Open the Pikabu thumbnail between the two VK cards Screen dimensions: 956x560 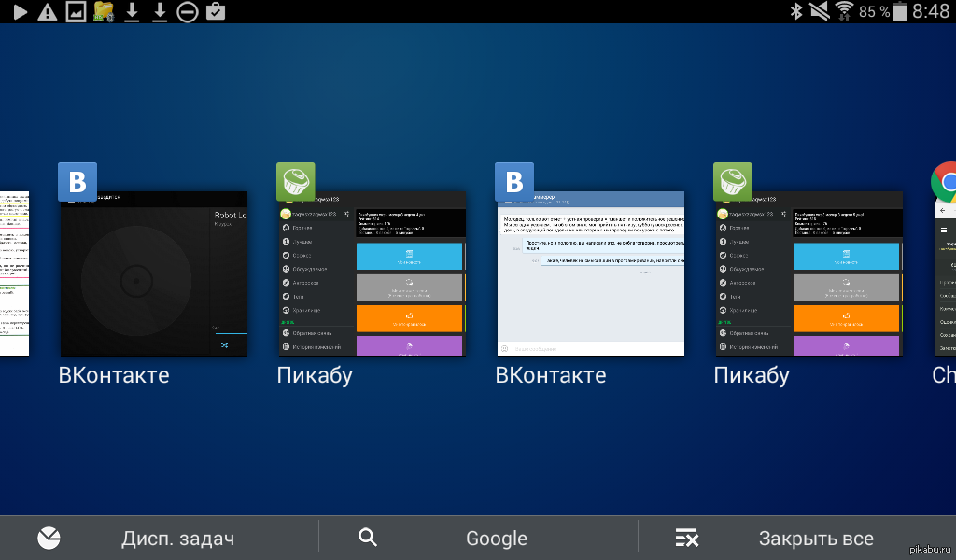click(x=372, y=273)
